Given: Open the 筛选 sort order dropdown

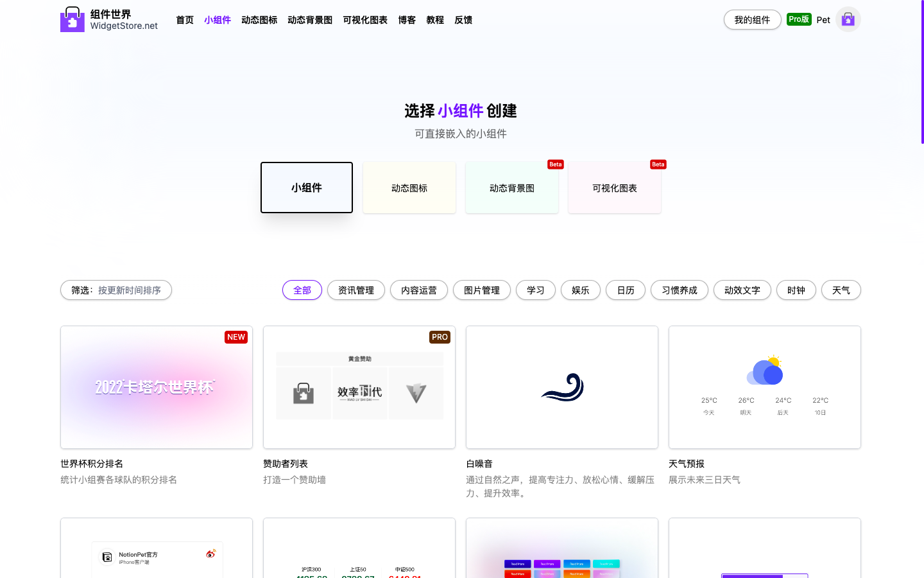Looking at the screenshot, I should tap(116, 290).
